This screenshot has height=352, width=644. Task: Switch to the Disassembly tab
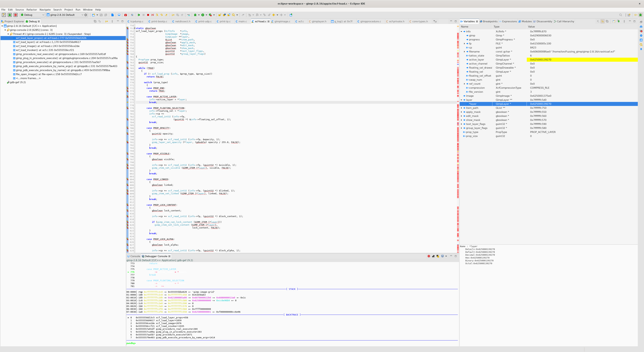pyautogui.click(x=543, y=21)
